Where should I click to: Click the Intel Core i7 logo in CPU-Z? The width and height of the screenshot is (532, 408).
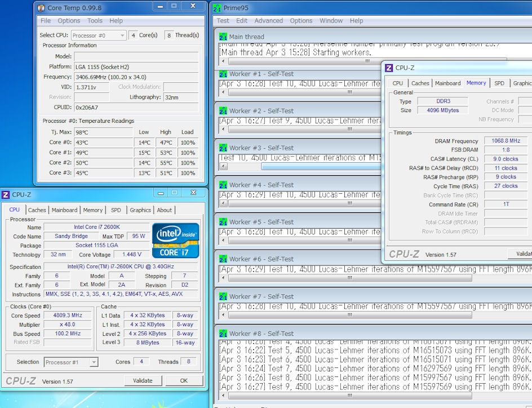pos(176,241)
